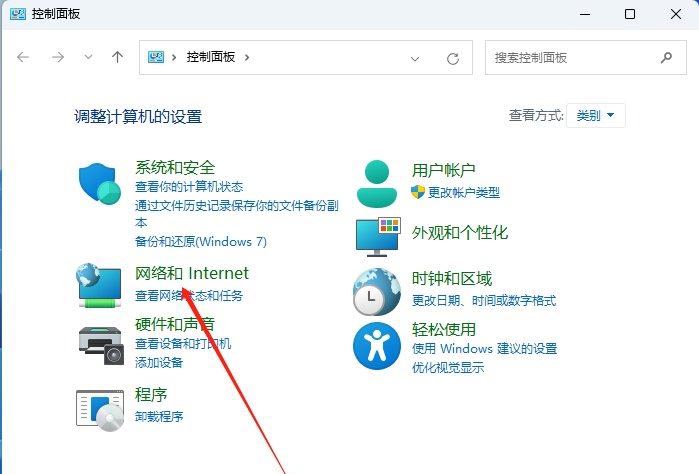This screenshot has width=699, height=474.
Task: Click the User Accounts person icon
Action: pos(377,182)
